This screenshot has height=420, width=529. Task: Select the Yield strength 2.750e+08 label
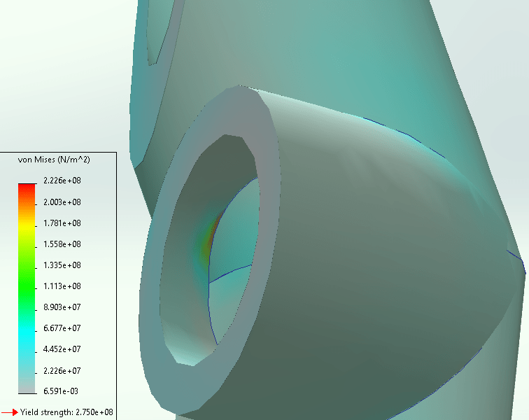[x=66, y=412]
